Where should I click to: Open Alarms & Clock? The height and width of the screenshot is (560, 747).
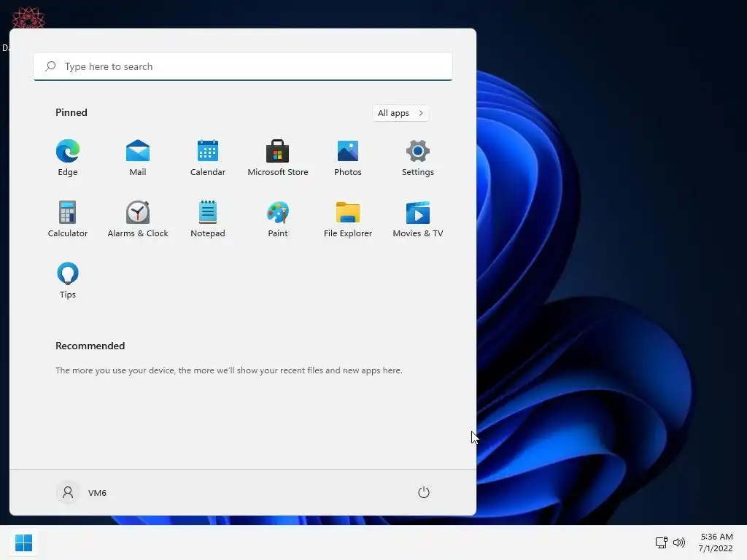[x=138, y=219]
